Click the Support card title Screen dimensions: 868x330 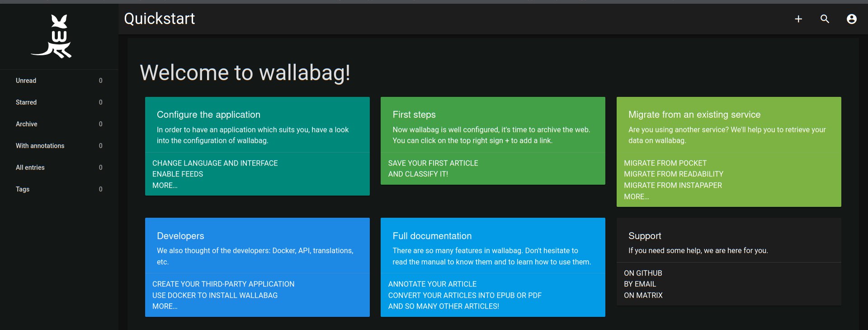point(645,236)
